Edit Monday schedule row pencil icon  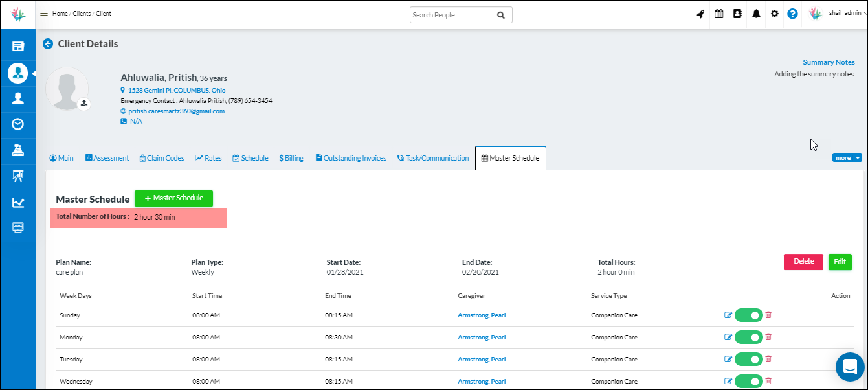[728, 338]
